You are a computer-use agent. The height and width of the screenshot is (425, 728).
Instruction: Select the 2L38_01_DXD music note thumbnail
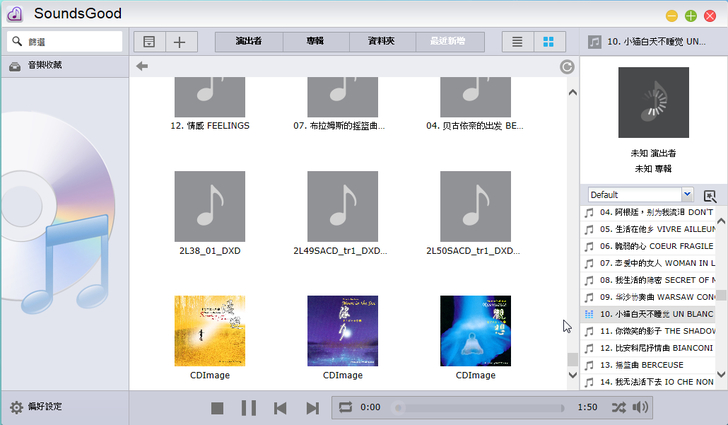(x=210, y=206)
